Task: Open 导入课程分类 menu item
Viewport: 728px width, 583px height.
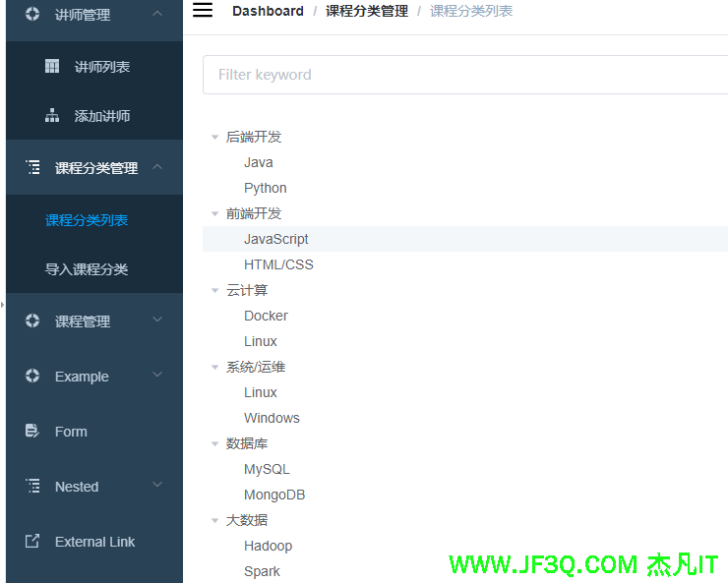Action: tap(87, 269)
